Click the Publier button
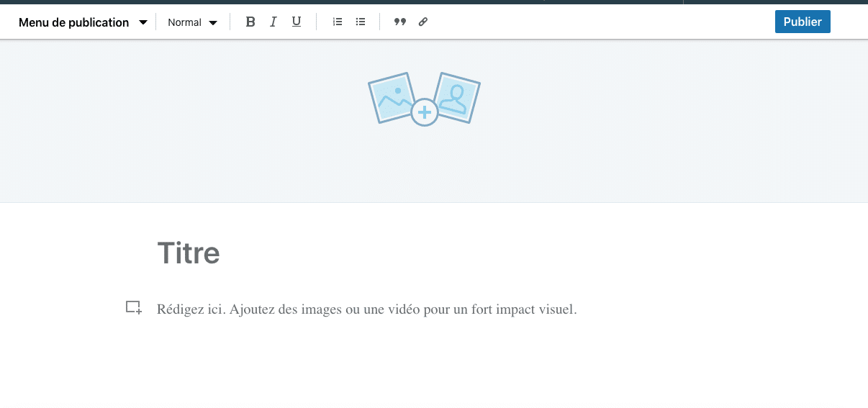868x408 pixels. pyautogui.click(x=803, y=22)
